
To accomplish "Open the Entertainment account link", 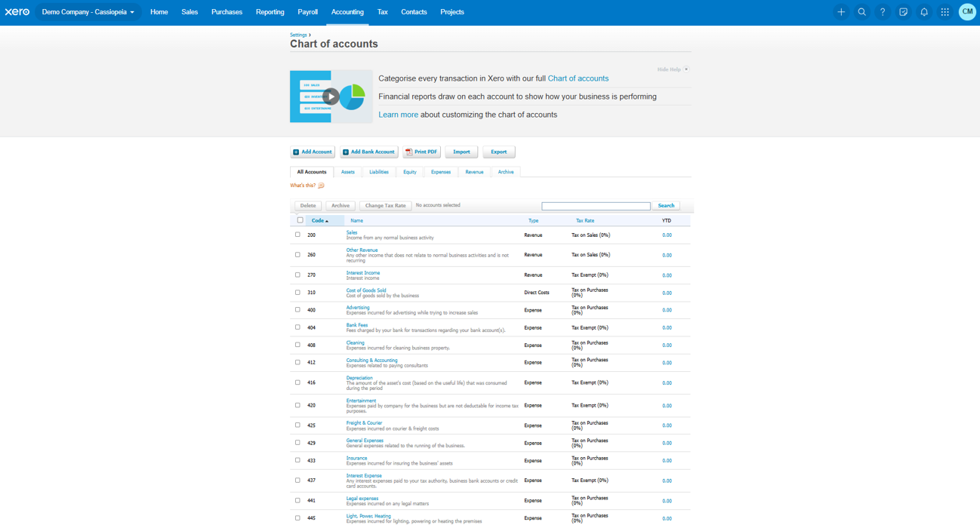I will pyautogui.click(x=361, y=401).
